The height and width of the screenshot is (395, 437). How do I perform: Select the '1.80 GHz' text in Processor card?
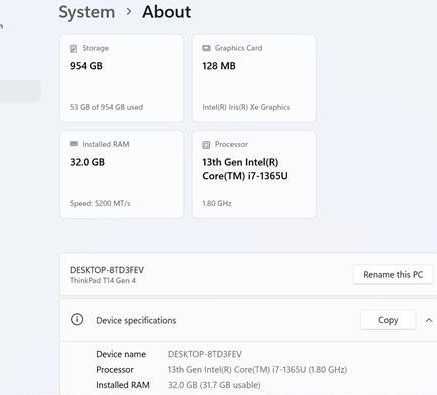217,203
